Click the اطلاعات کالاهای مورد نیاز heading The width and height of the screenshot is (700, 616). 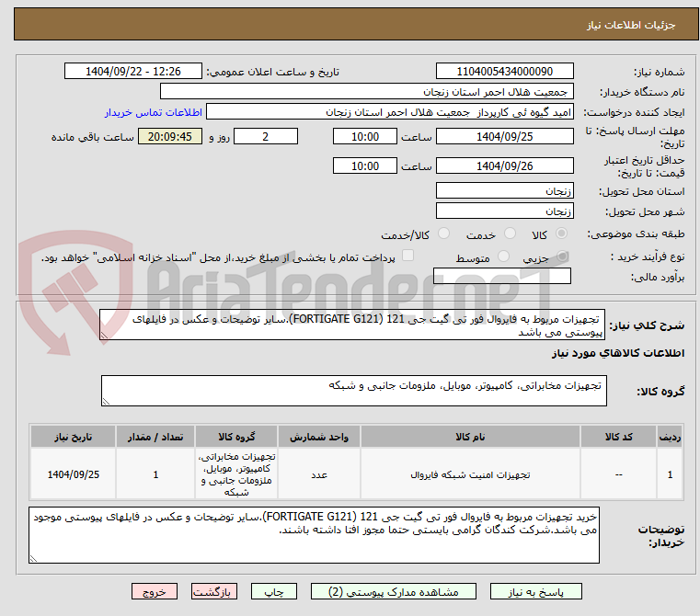point(618,353)
